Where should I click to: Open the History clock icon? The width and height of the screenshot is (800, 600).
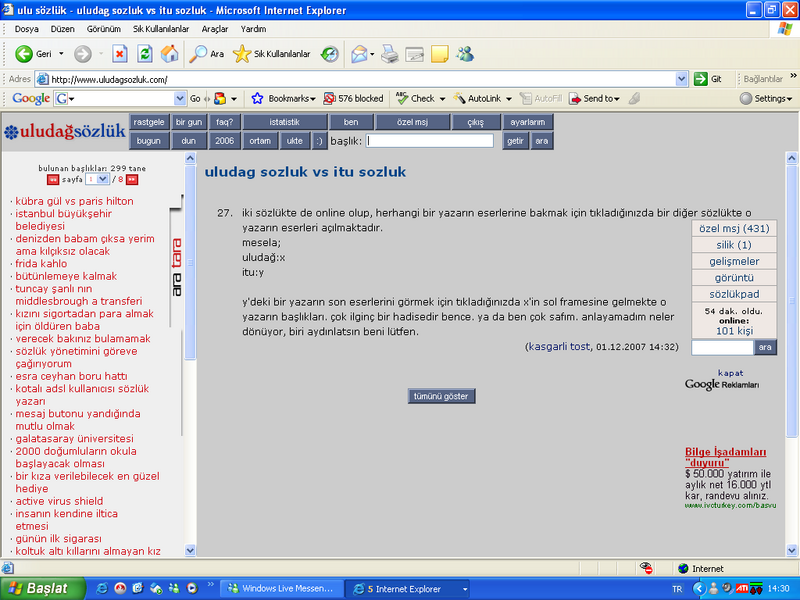(x=330, y=54)
